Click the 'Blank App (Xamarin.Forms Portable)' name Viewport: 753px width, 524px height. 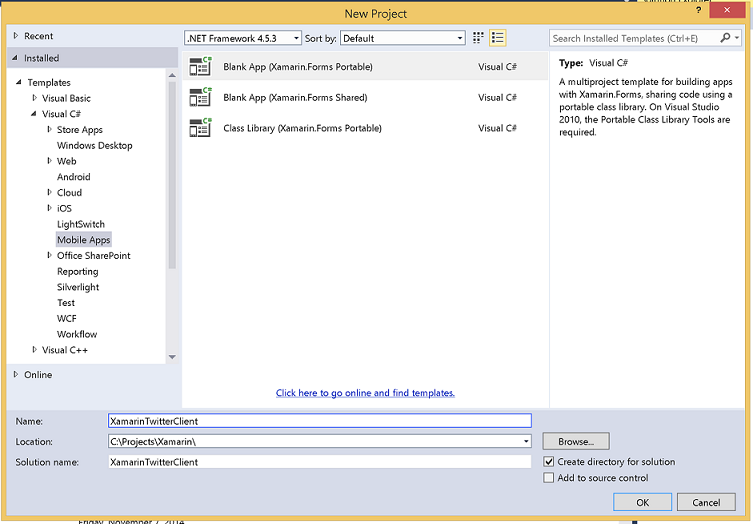point(298,67)
